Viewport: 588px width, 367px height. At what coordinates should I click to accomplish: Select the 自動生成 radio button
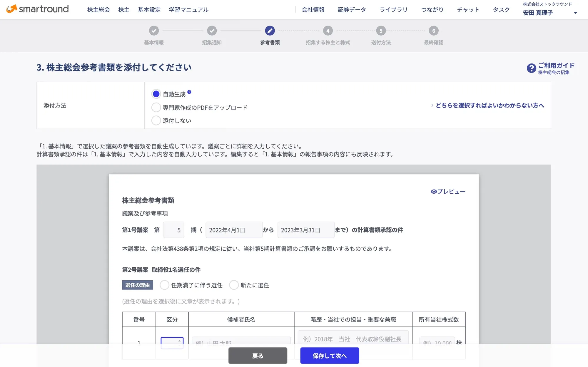[156, 94]
